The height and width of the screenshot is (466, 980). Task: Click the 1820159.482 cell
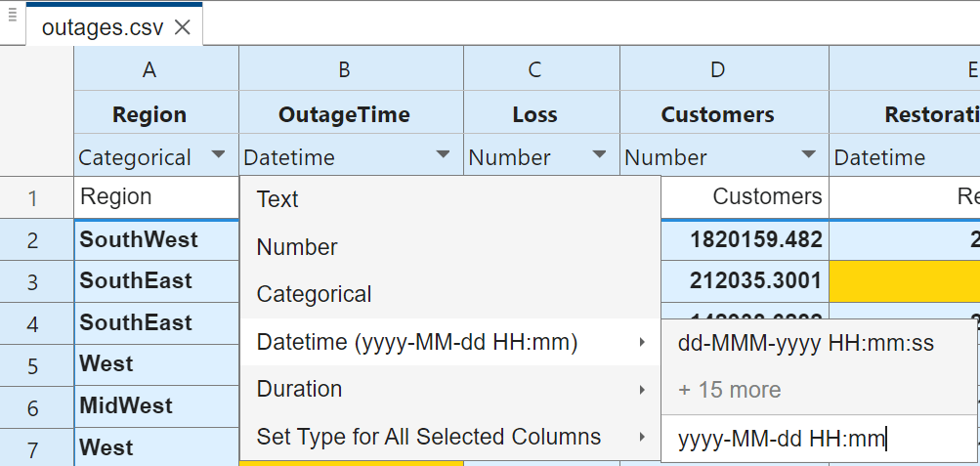click(745, 239)
